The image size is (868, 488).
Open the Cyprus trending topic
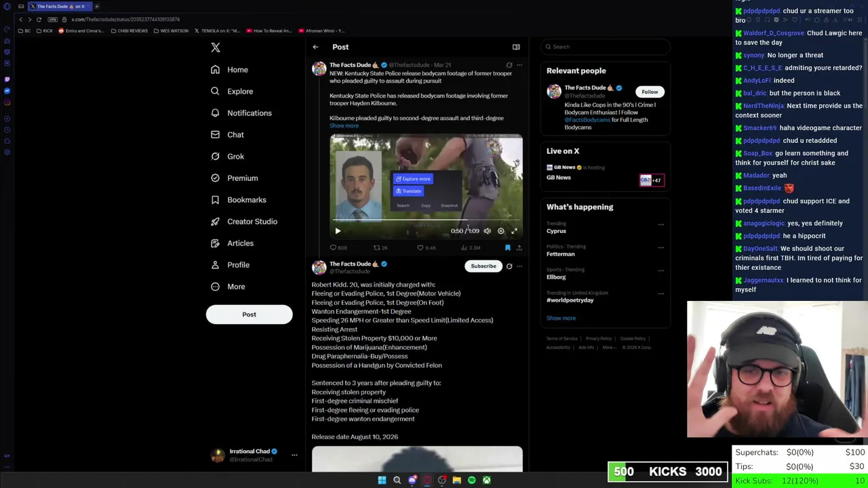(556, 231)
